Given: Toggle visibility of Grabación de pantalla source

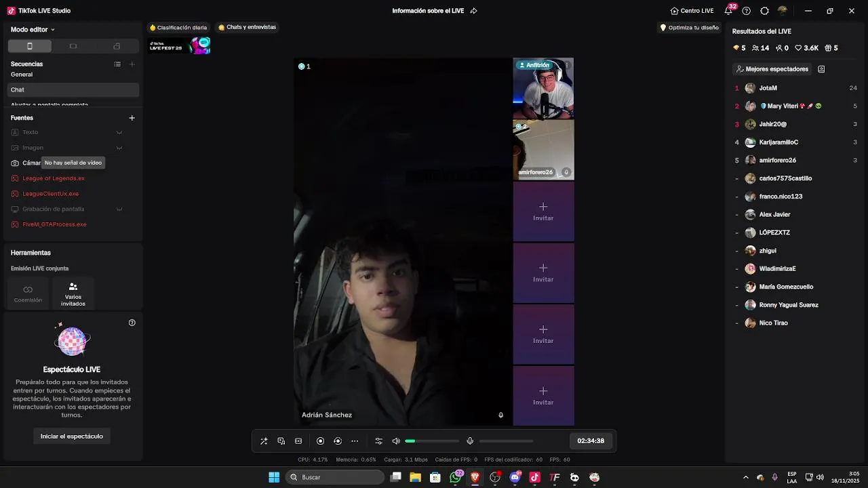Looking at the screenshot, I should click(x=119, y=209).
